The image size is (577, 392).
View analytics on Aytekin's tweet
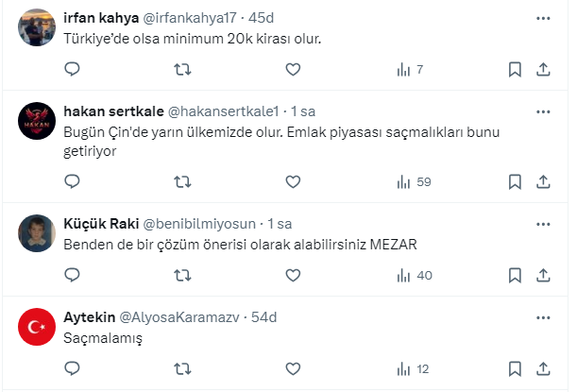click(x=414, y=368)
